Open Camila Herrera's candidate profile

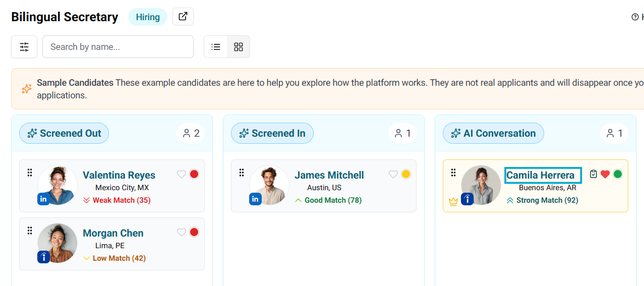[540, 175]
